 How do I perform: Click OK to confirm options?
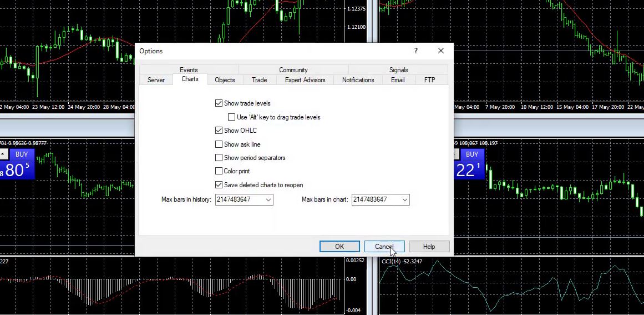(339, 247)
